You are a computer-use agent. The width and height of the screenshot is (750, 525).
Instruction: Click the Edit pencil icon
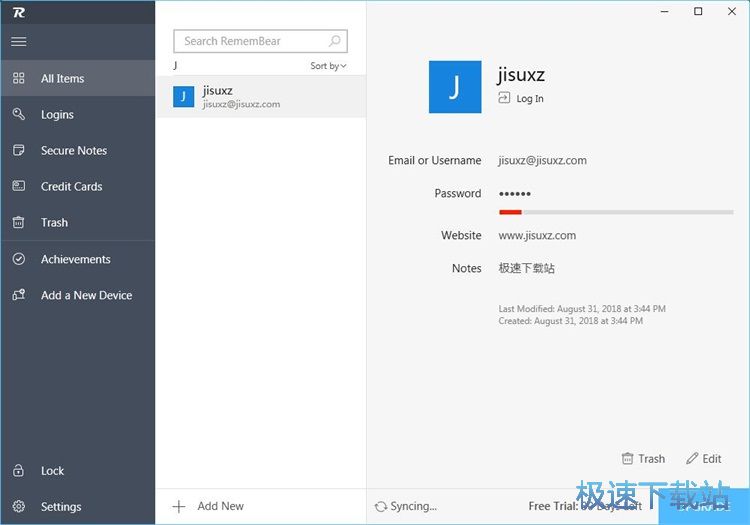point(692,459)
